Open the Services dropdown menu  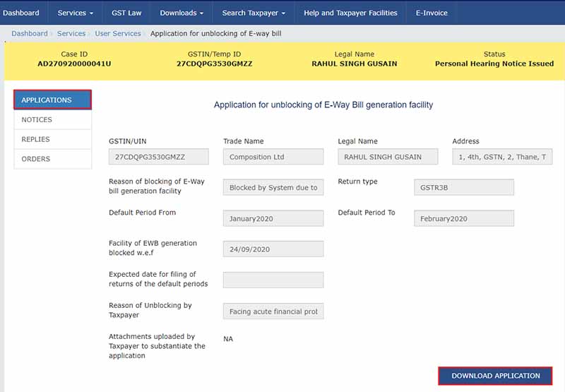tap(75, 13)
